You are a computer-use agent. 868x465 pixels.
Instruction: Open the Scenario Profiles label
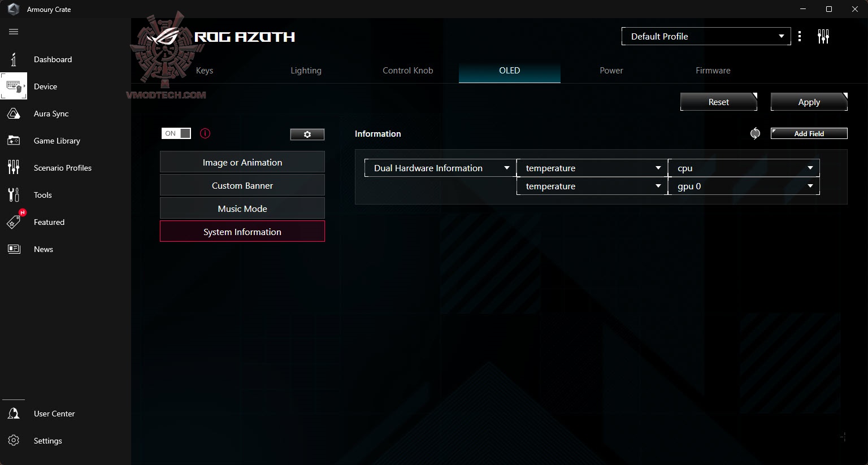[63, 168]
